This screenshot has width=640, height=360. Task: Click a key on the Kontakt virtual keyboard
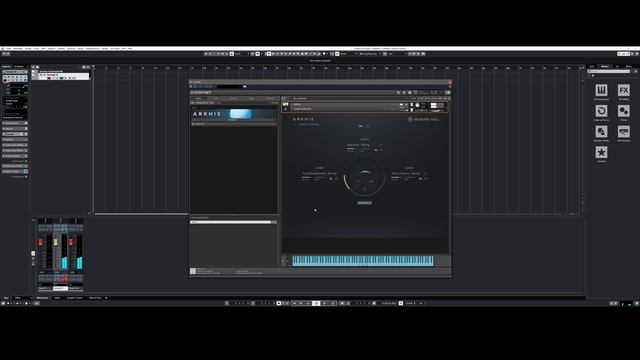pyautogui.click(x=363, y=260)
